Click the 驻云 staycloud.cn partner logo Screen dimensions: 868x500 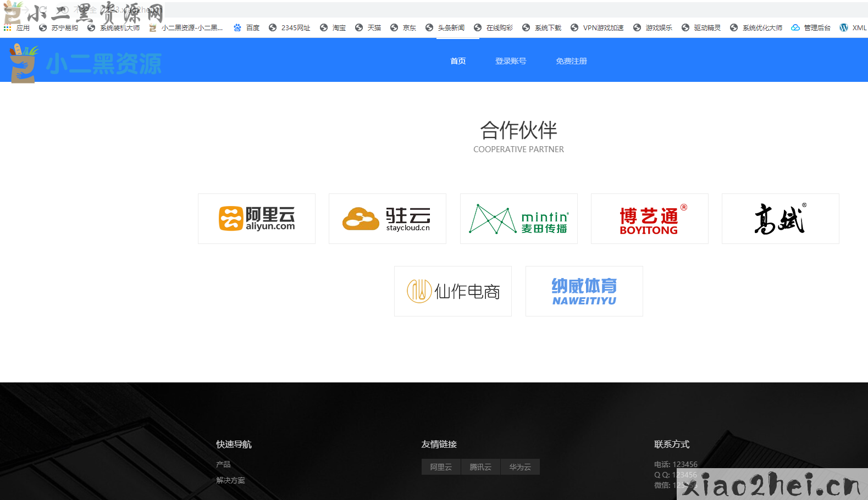(388, 219)
